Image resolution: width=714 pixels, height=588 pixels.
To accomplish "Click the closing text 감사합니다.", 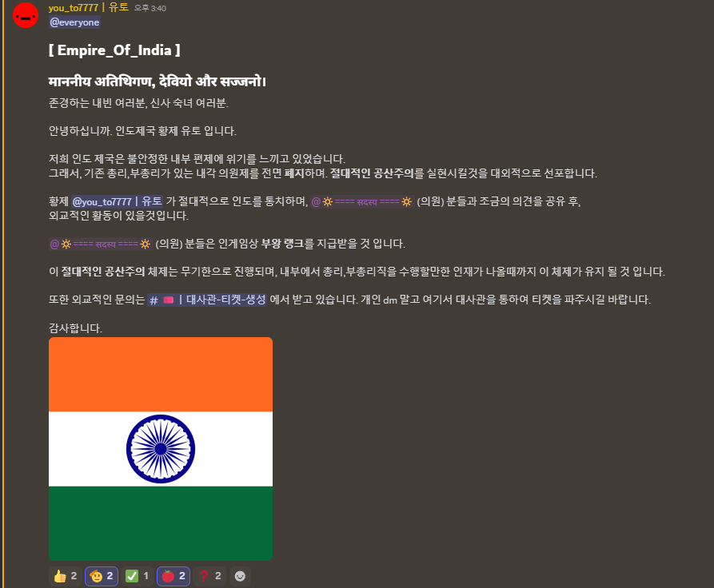I will point(76,328).
